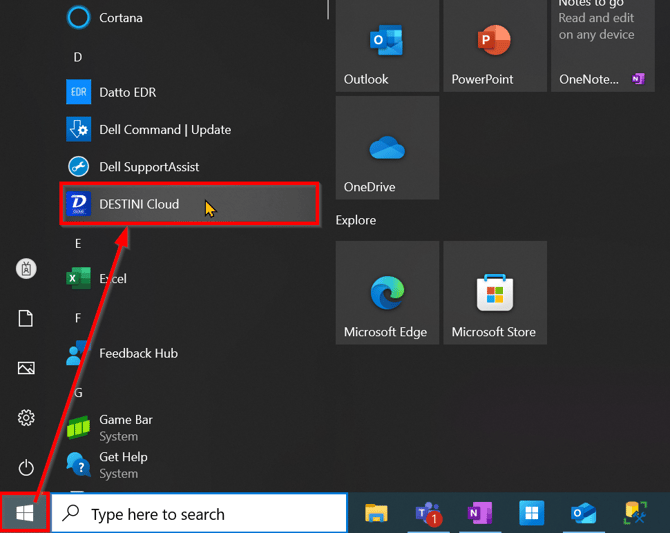Jump to letter D section header
The image size is (670, 533).
click(x=78, y=57)
